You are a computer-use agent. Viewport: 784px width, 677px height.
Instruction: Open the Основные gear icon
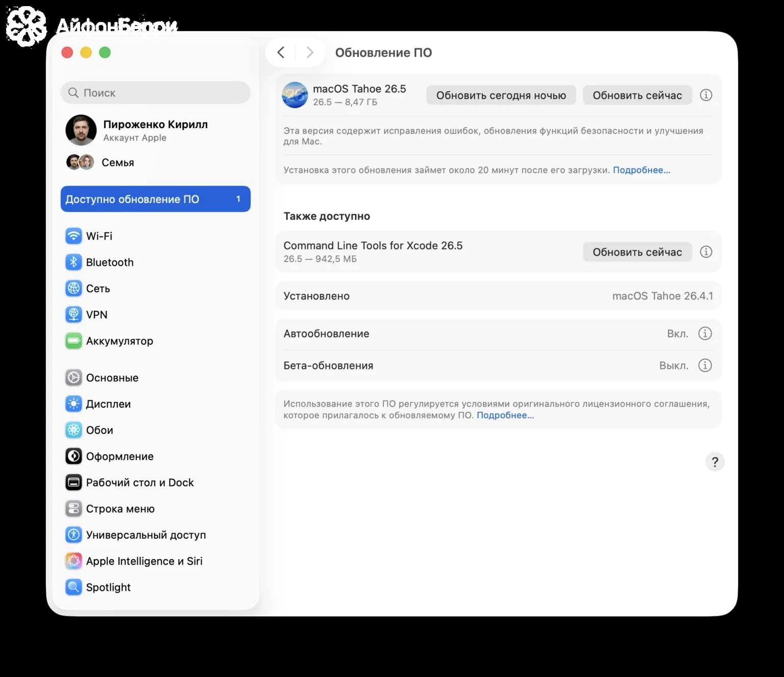pyautogui.click(x=73, y=378)
